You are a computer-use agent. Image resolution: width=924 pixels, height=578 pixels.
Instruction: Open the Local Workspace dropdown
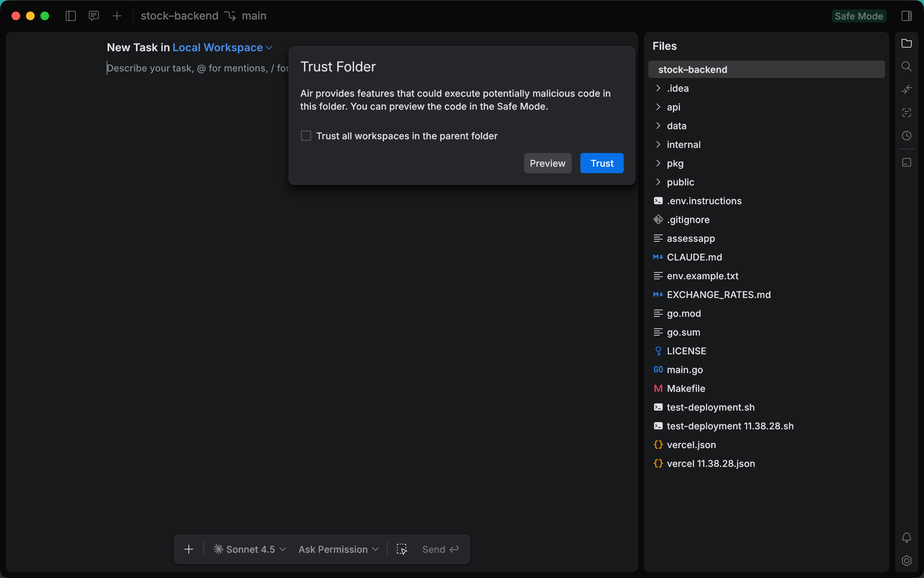[x=222, y=47]
